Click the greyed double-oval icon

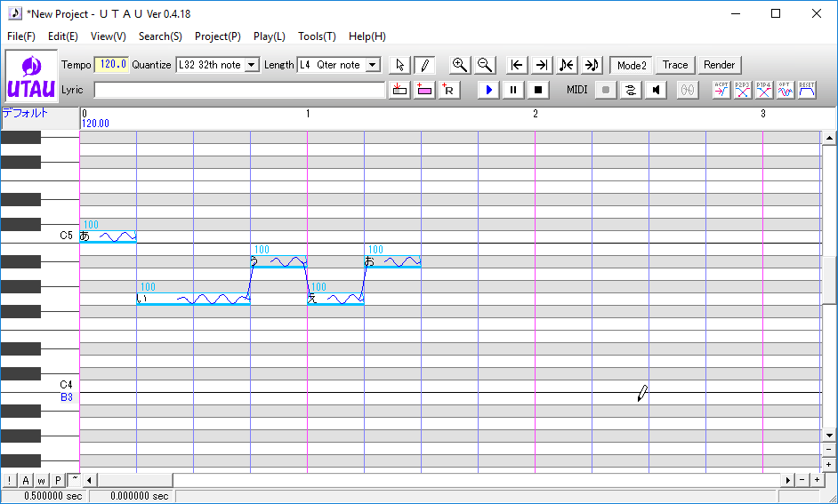click(x=688, y=90)
